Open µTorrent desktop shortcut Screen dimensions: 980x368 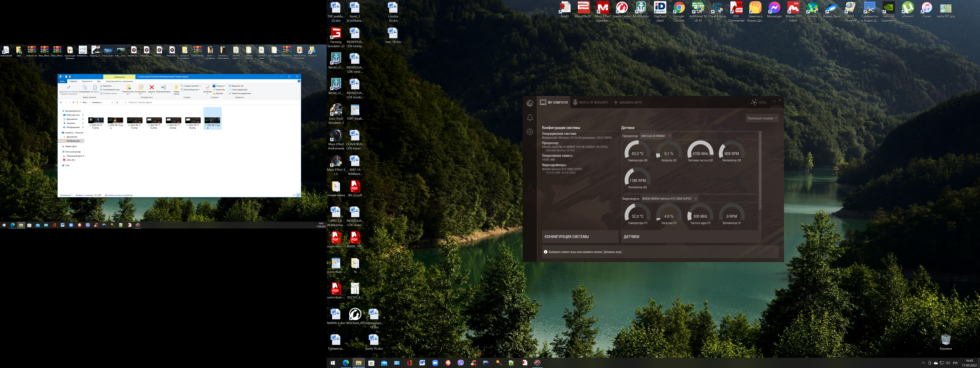coord(907,10)
